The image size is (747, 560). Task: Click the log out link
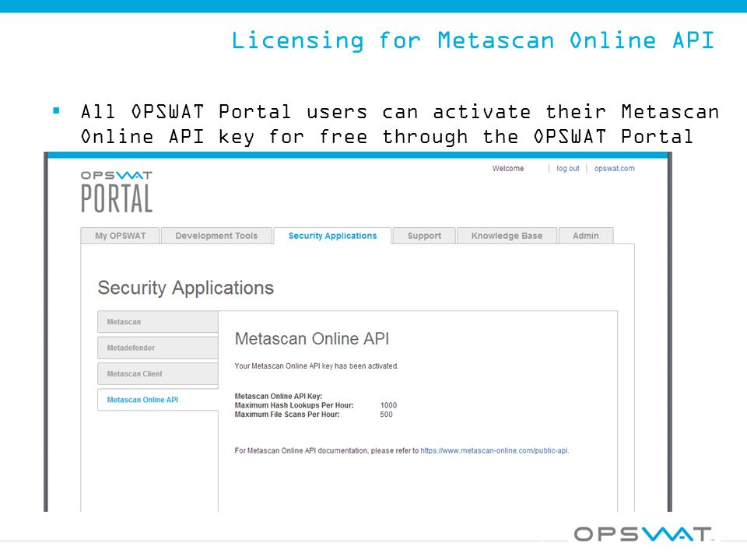point(568,169)
